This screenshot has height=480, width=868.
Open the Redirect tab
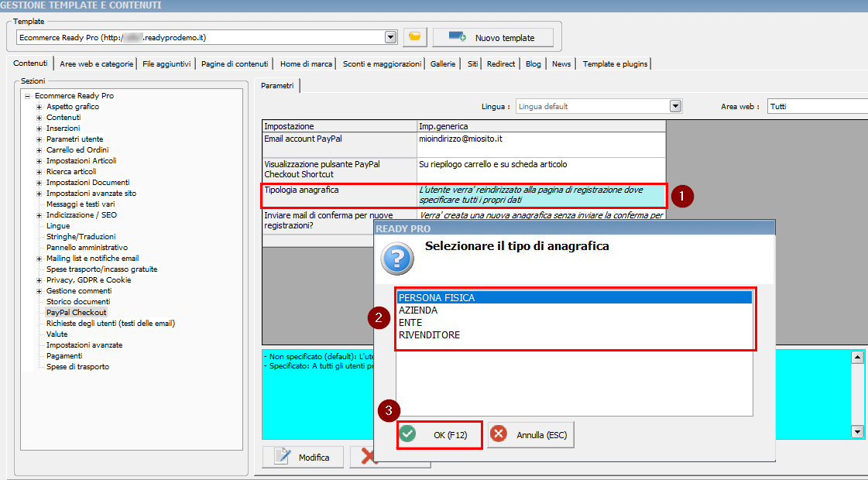501,63
